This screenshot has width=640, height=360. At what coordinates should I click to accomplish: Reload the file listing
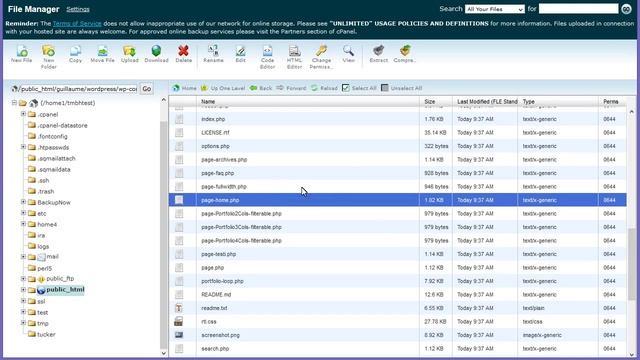coord(324,88)
